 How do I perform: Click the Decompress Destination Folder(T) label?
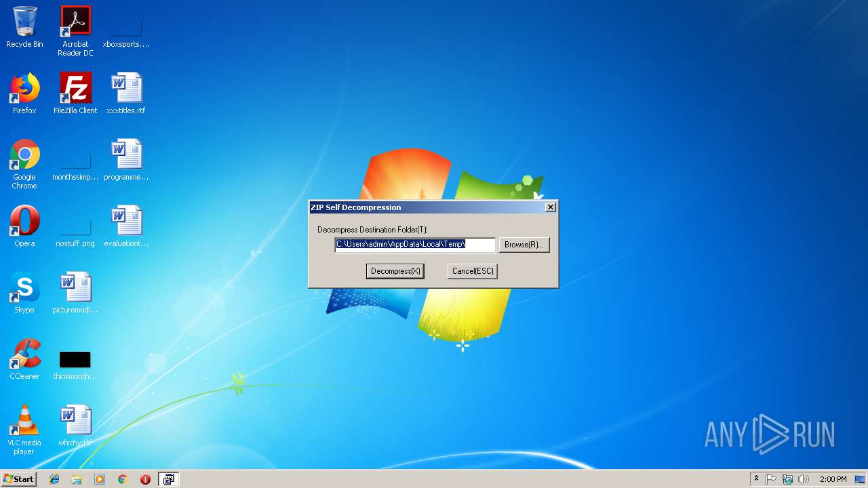372,230
